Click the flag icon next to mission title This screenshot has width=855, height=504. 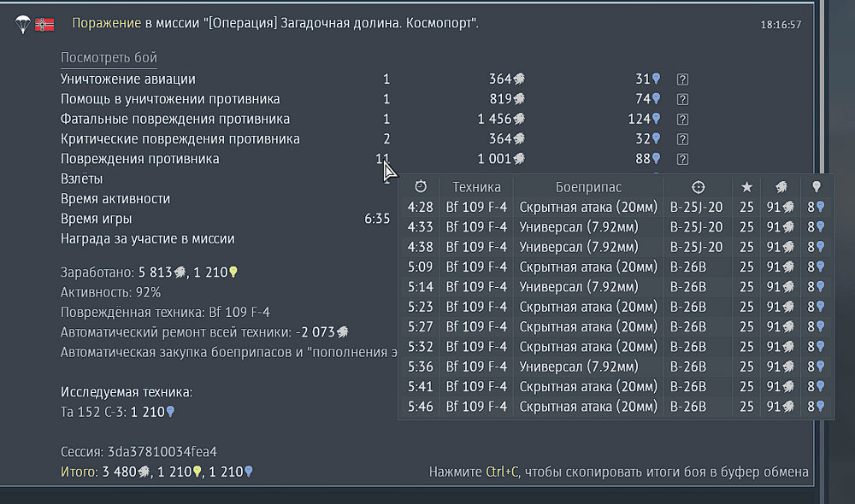point(44,25)
